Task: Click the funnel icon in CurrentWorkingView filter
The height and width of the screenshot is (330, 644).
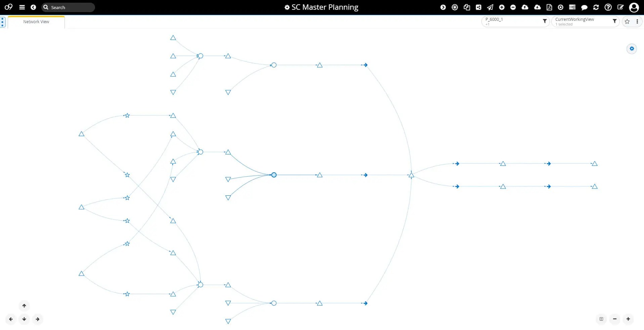Action: [614, 21]
